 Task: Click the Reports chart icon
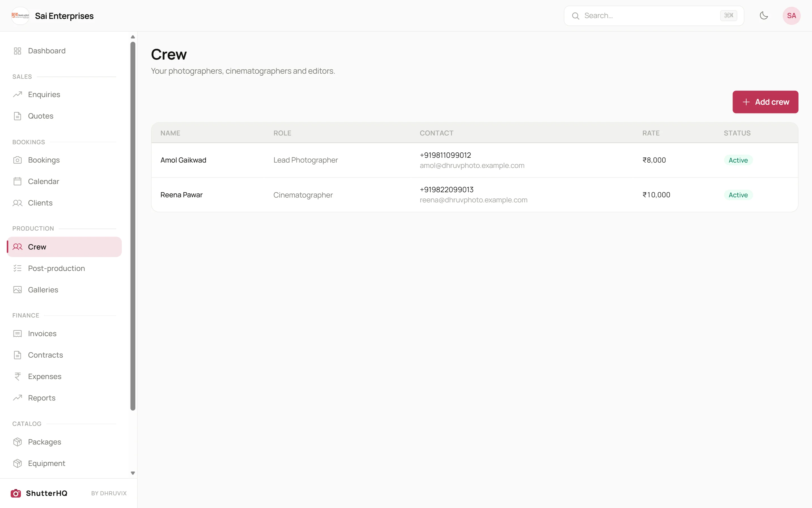point(17,398)
